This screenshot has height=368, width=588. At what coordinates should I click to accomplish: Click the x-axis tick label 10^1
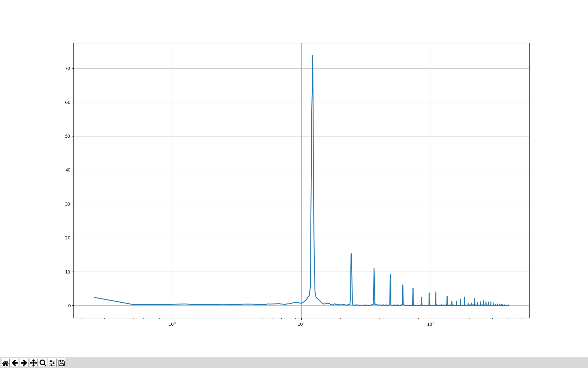point(301,324)
